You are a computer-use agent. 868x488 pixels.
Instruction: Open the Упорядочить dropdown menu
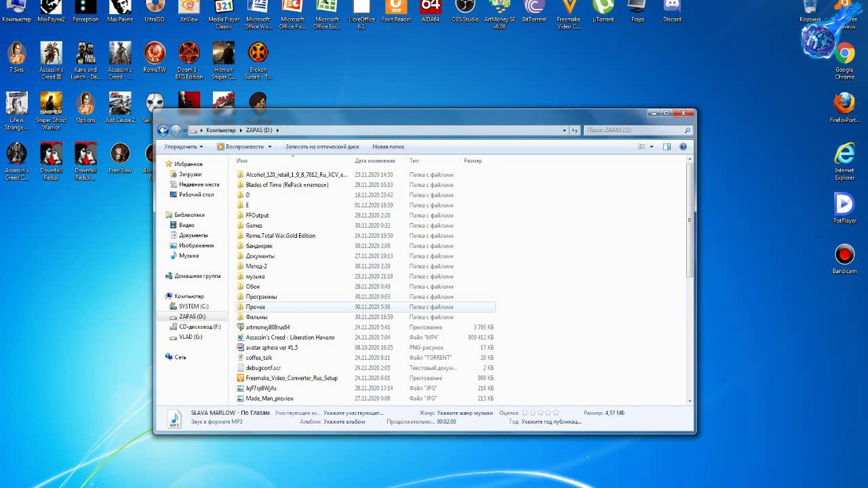(183, 146)
